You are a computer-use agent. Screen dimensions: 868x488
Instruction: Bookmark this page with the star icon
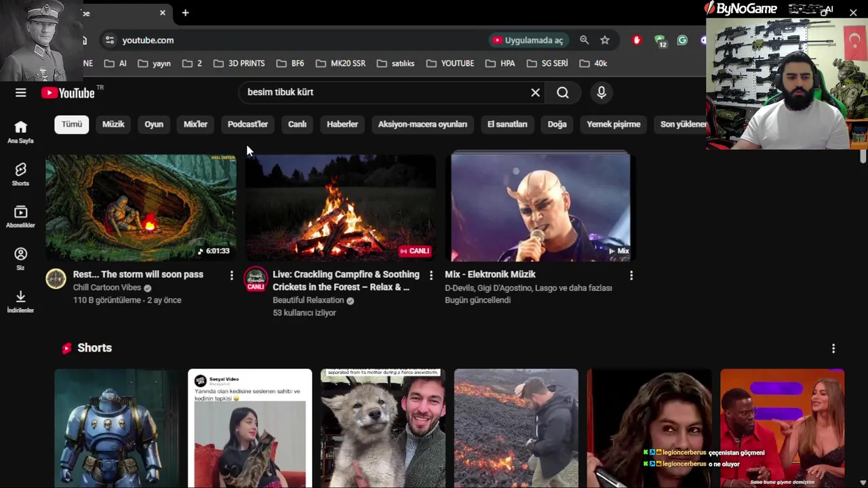tap(605, 40)
